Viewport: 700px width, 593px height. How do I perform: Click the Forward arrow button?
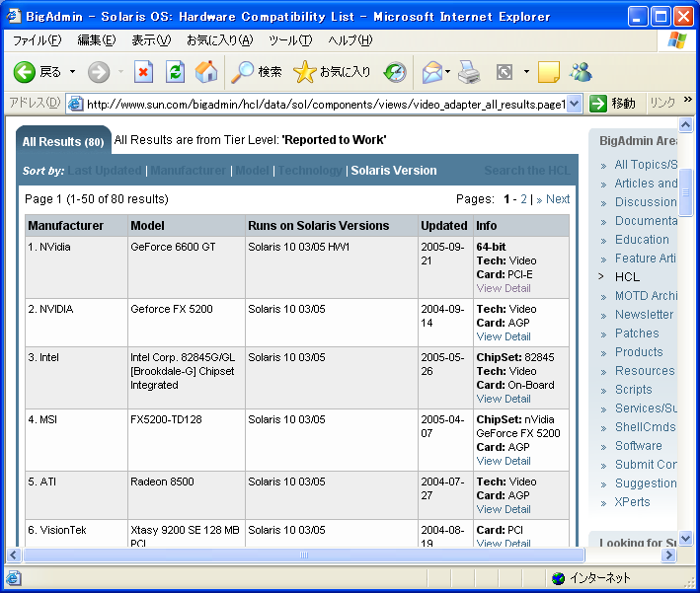pyautogui.click(x=98, y=72)
